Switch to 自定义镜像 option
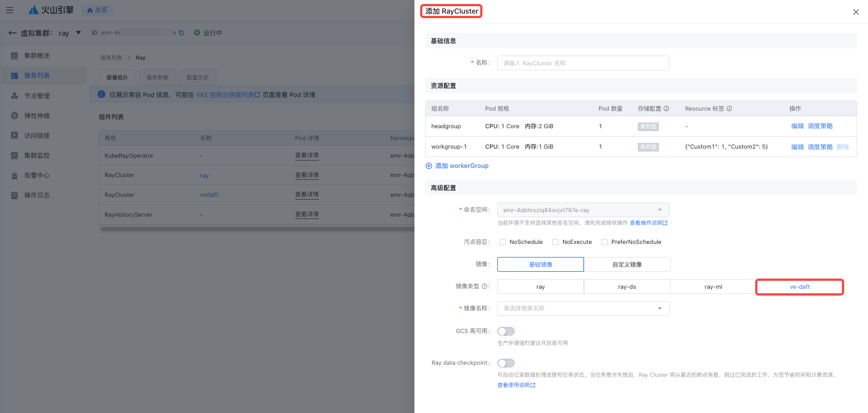 click(x=627, y=264)
